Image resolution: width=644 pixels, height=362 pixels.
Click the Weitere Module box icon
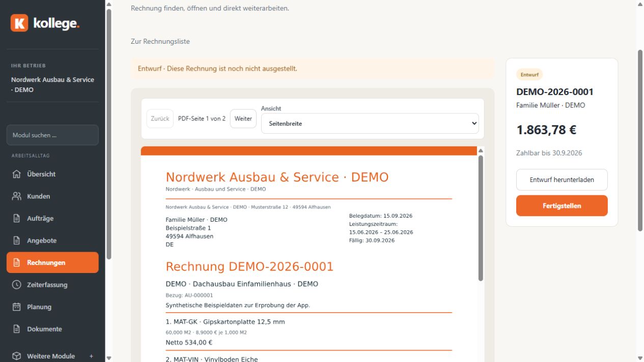coord(16,356)
